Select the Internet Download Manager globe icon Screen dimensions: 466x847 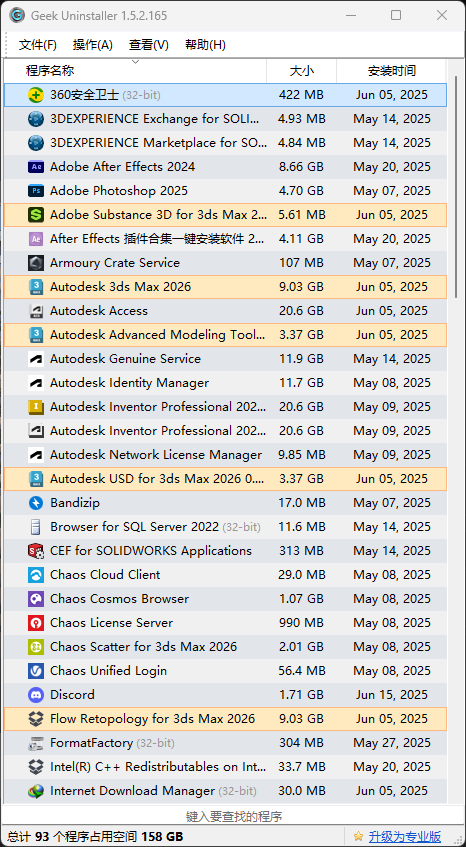[x=36, y=791]
